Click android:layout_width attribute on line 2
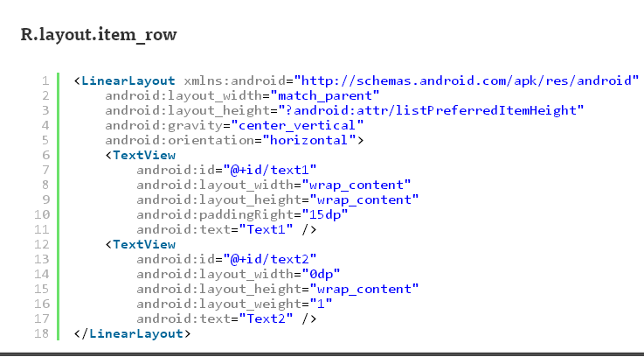Image resolution: width=644 pixels, height=357 pixels. click(x=184, y=96)
